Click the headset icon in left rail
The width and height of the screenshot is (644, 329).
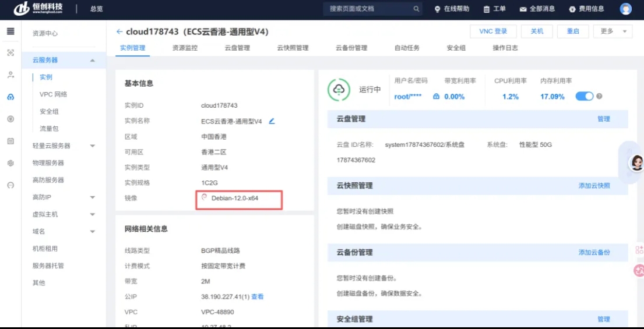click(x=10, y=185)
